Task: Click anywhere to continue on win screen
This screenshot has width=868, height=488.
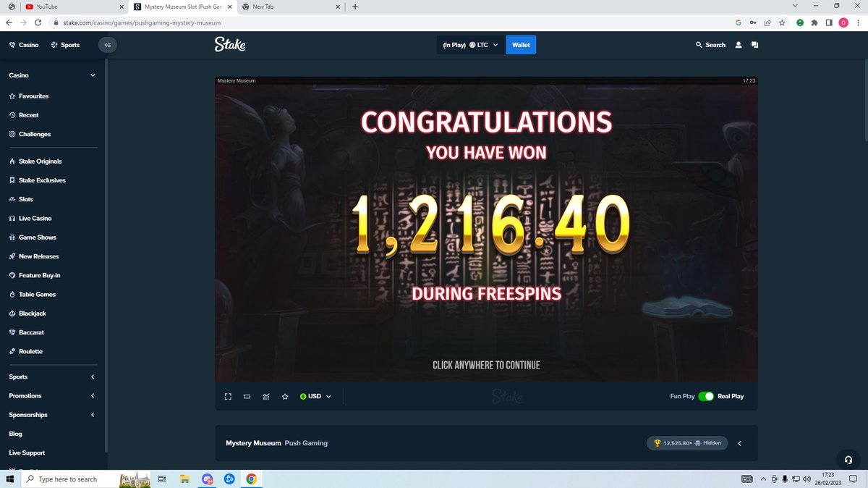Action: [486, 365]
